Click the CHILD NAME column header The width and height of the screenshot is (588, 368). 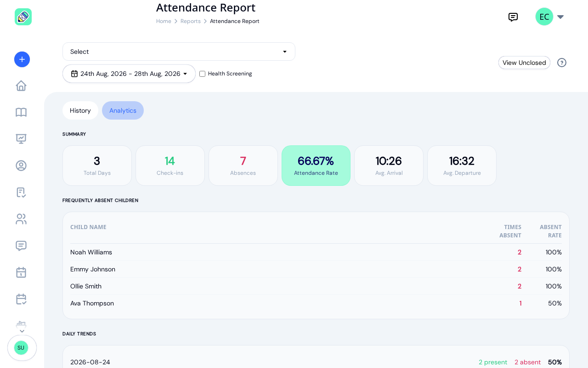[88, 227]
